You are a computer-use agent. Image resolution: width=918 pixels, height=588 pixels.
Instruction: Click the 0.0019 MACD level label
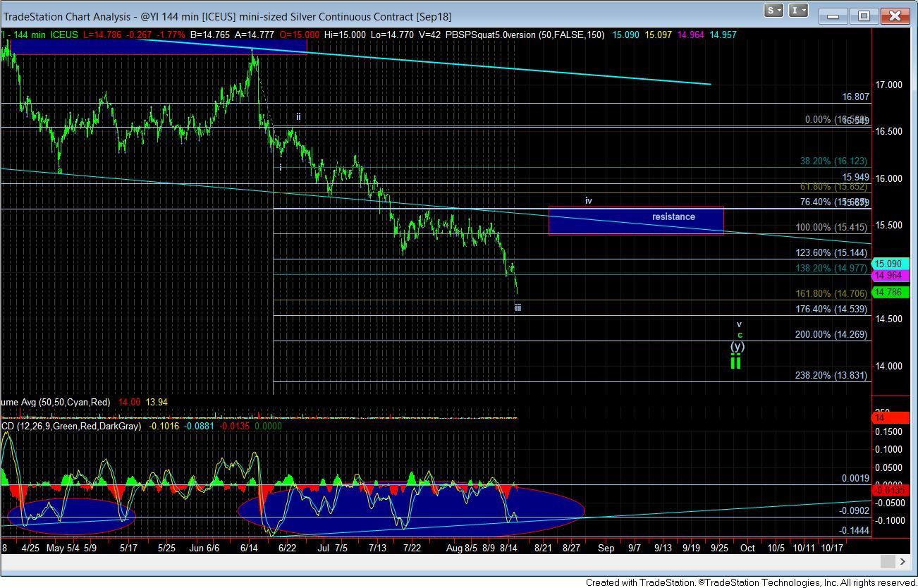[x=855, y=478]
